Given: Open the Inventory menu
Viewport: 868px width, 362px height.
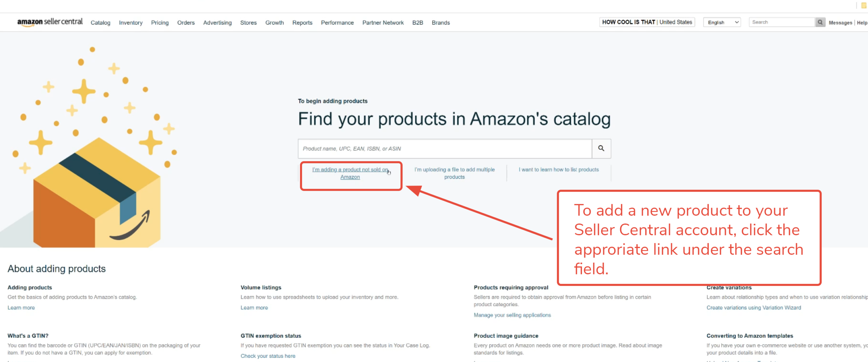Looking at the screenshot, I should [131, 23].
